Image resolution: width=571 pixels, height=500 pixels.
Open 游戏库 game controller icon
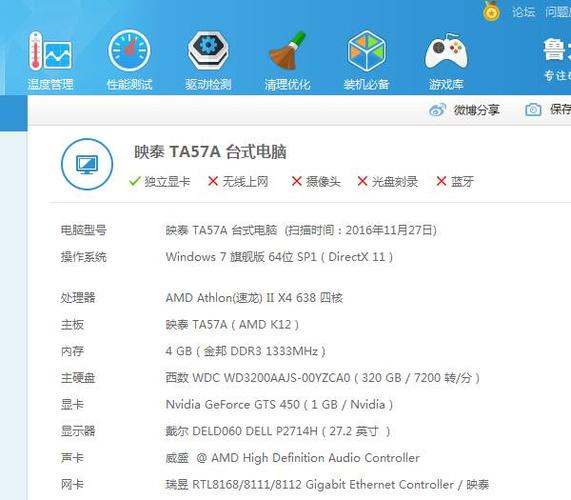[x=446, y=51]
